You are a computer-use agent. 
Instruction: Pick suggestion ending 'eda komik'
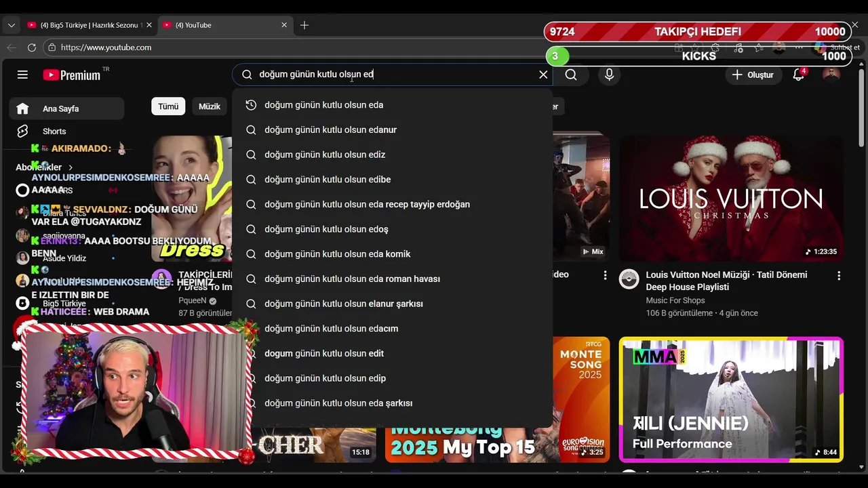coord(393,254)
